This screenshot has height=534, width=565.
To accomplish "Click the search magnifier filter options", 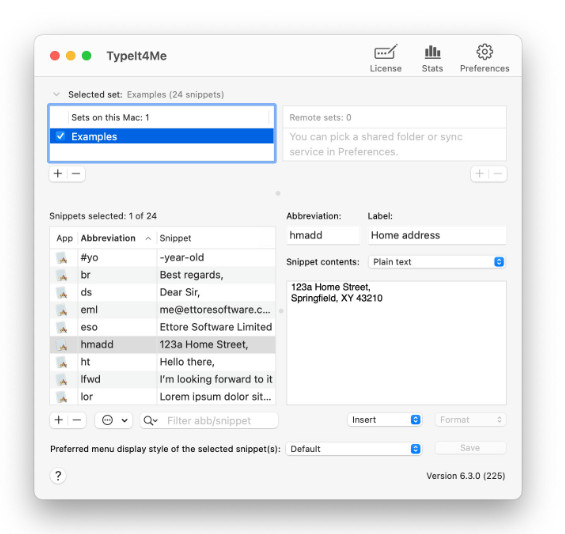I will (150, 420).
